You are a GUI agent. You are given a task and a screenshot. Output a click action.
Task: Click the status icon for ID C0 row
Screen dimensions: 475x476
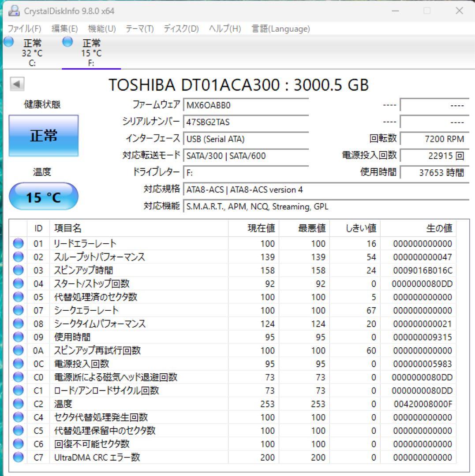pos(19,377)
